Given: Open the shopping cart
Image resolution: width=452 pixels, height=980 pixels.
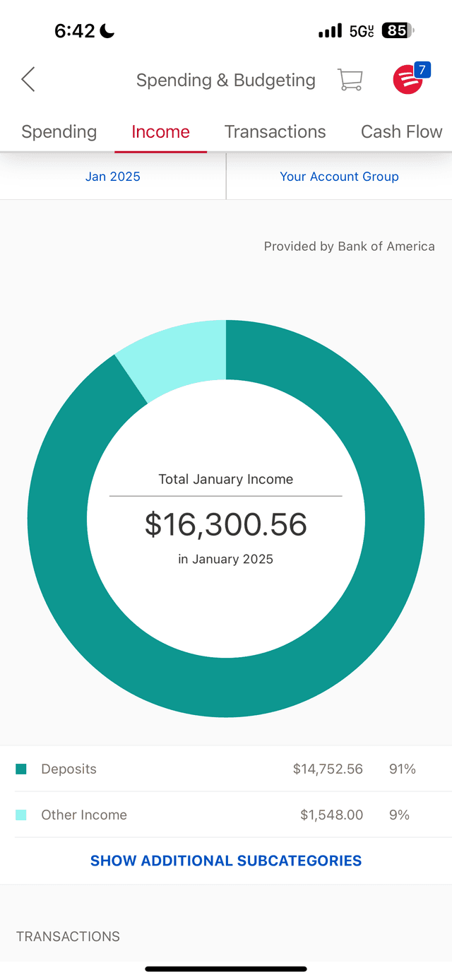Looking at the screenshot, I should click(350, 79).
